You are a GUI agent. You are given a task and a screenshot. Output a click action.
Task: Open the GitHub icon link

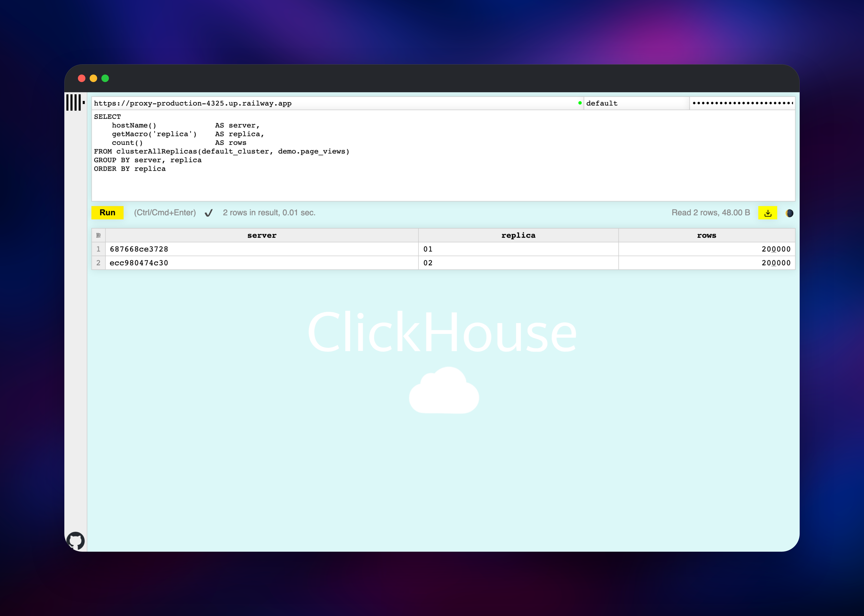pyautogui.click(x=75, y=541)
